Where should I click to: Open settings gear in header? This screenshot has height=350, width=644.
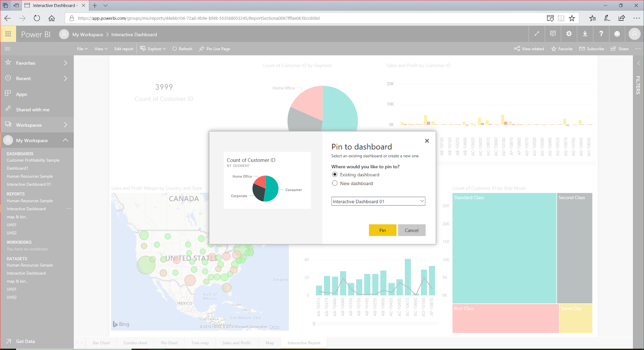pos(569,34)
